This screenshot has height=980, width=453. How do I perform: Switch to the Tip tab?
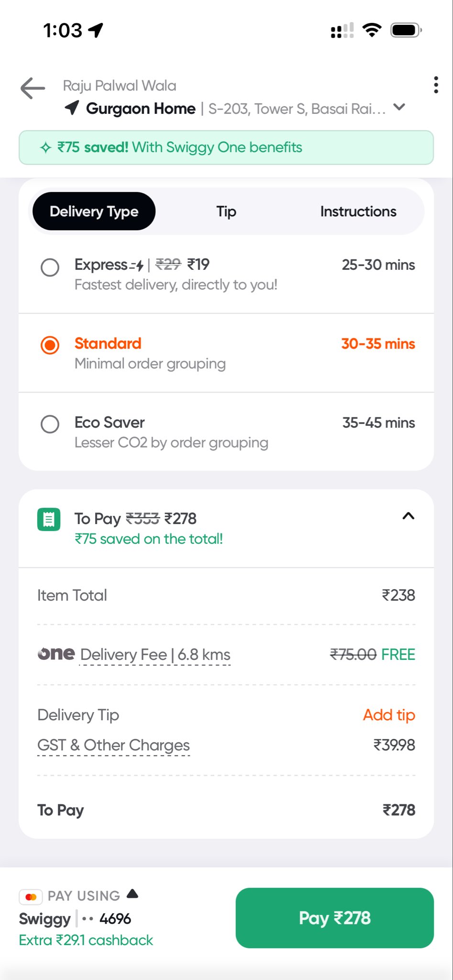point(226,212)
